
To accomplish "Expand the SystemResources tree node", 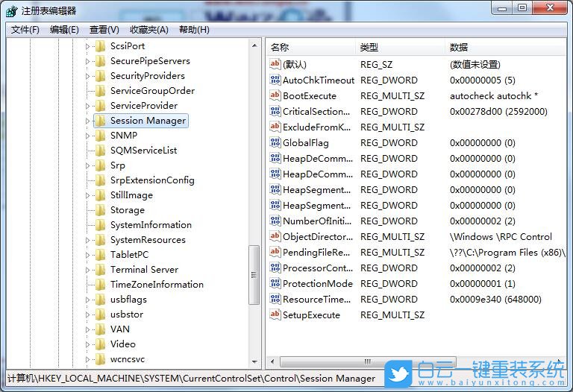I will pyautogui.click(x=87, y=240).
